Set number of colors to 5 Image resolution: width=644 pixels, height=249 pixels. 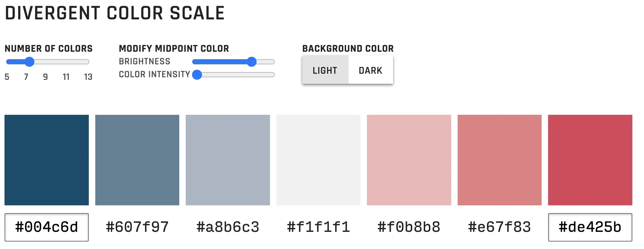[7, 61]
